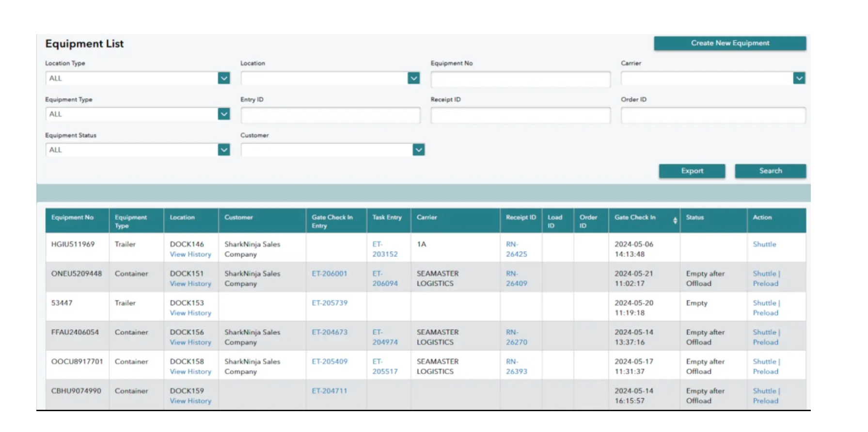Select the Order ID filter input box

713,115
